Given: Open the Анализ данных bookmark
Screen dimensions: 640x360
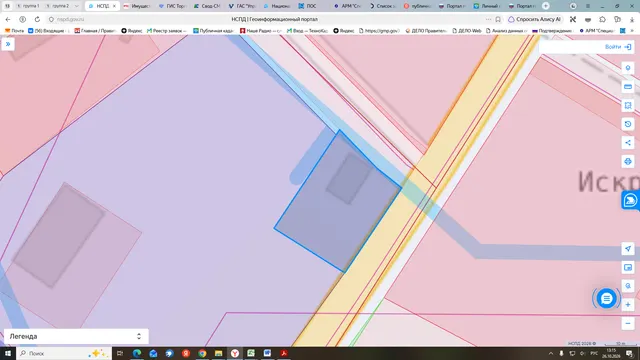Looking at the screenshot, I should (507, 31).
